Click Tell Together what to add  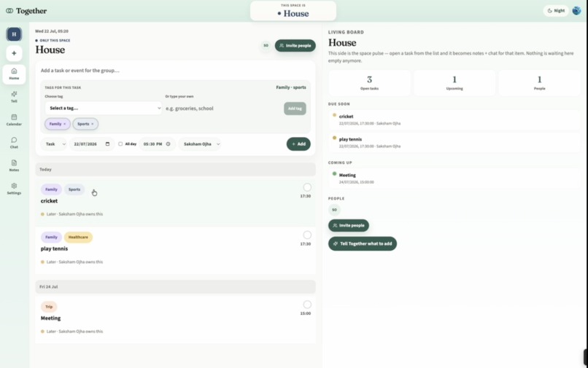click(x=363, y=243)
